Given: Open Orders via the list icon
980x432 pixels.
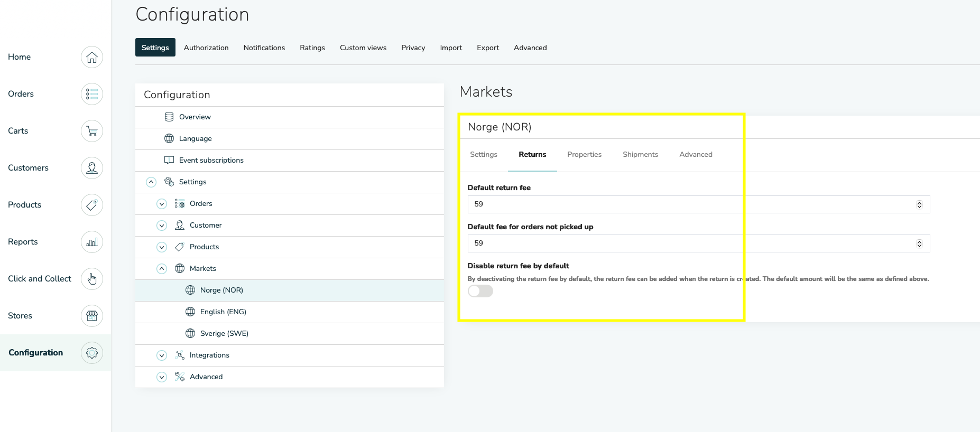Looking at the screenshot, I should click(91, 94).
